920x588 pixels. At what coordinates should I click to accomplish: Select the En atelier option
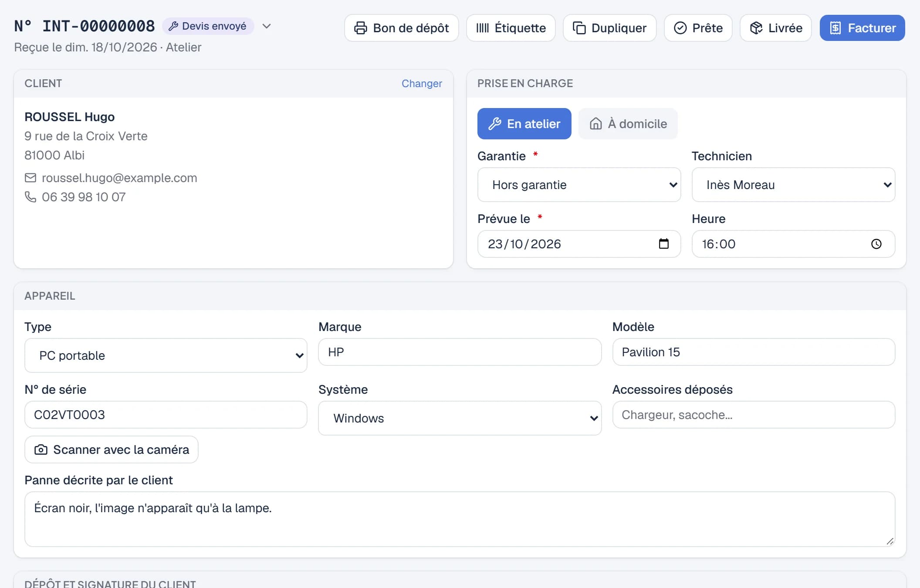click(x=524, y=124)
